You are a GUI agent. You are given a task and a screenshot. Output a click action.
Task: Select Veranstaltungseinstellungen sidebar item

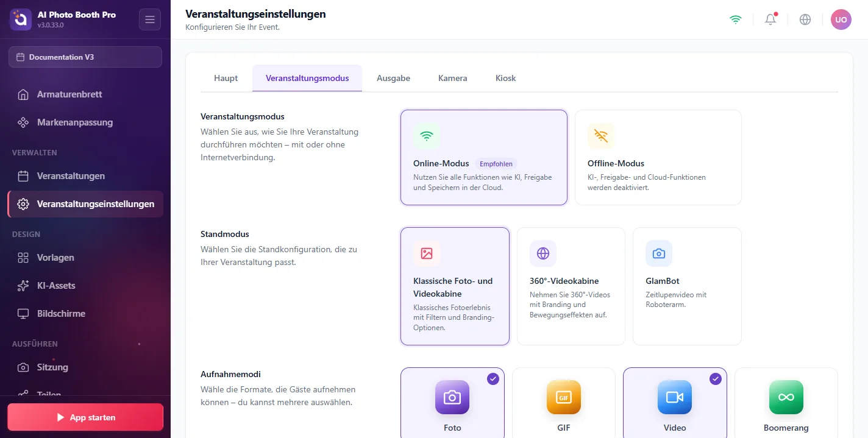(85, 204)
